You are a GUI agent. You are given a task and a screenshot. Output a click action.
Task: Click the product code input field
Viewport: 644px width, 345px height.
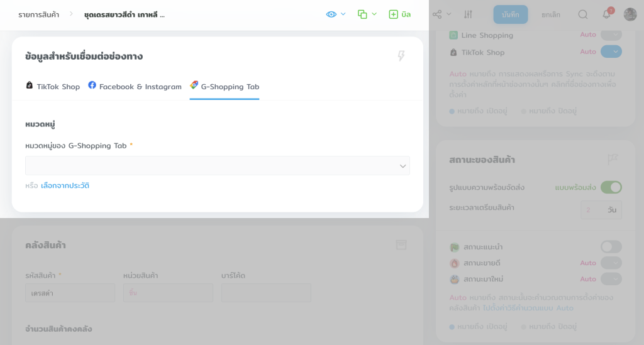tap(70, 293)
